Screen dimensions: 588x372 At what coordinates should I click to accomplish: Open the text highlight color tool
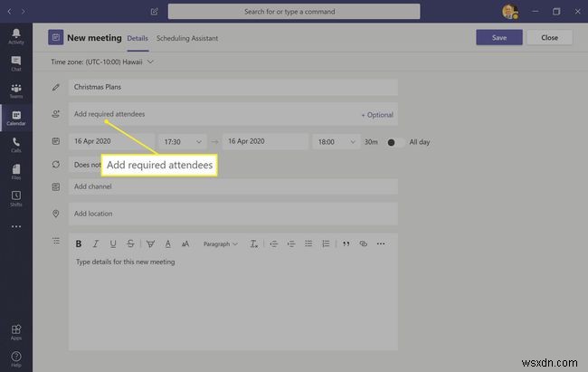coord(150,243)
